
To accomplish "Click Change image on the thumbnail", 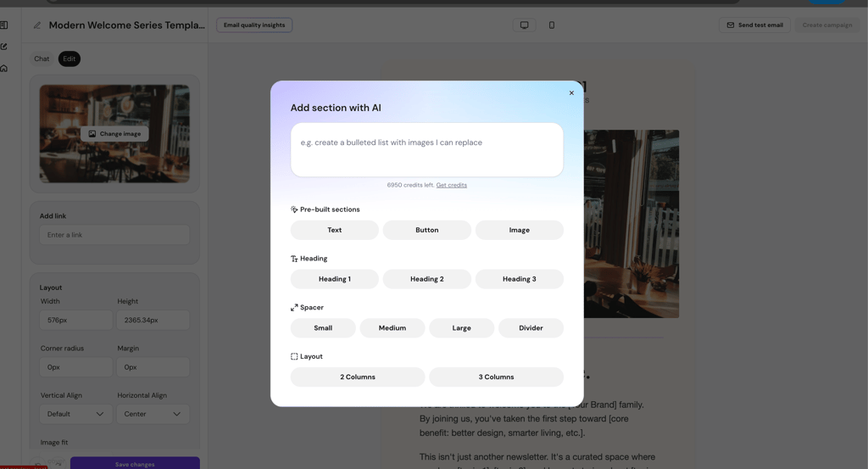I will (x=114, y=134).
